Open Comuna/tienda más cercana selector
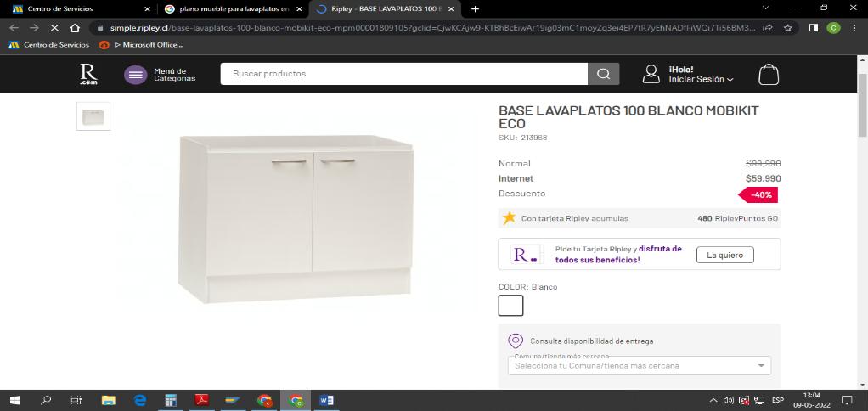This screenshot has width=868, height=411. click(x=640, y=366)
